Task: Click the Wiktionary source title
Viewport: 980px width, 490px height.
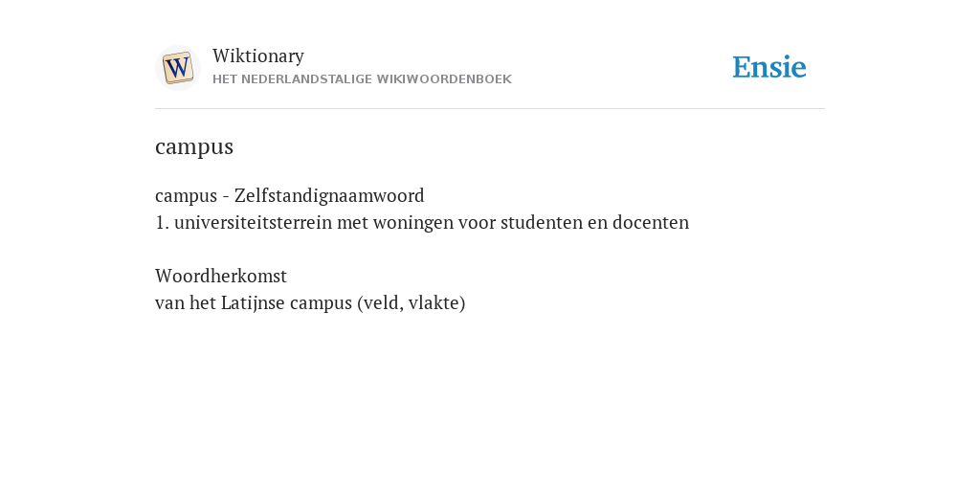Action: (258, 56)
